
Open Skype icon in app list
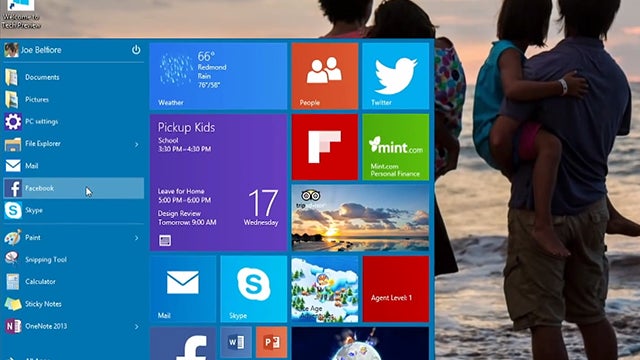(x=13, y=210)
